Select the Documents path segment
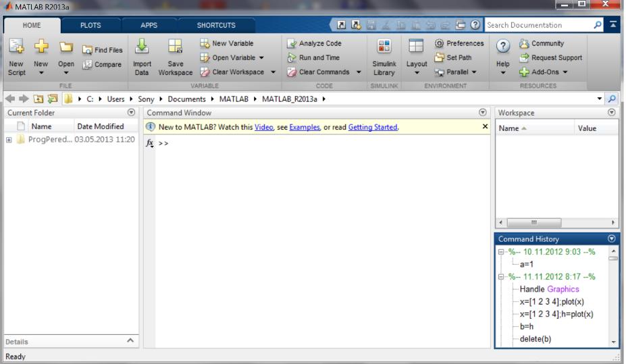This screenshot has width=626, height=364. click(x=186, y=99)
